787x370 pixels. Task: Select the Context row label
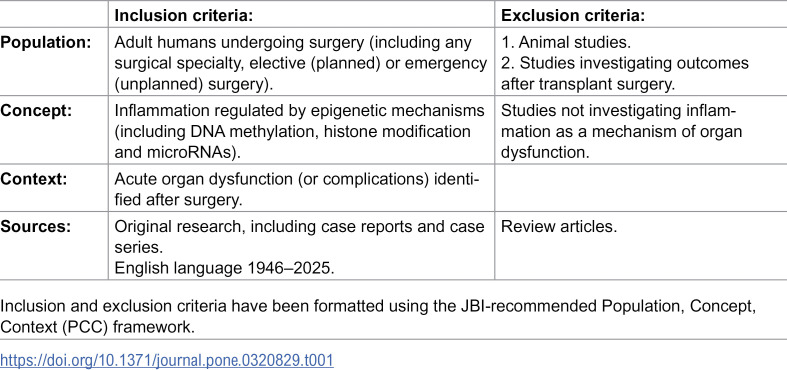tap(34, 179)
